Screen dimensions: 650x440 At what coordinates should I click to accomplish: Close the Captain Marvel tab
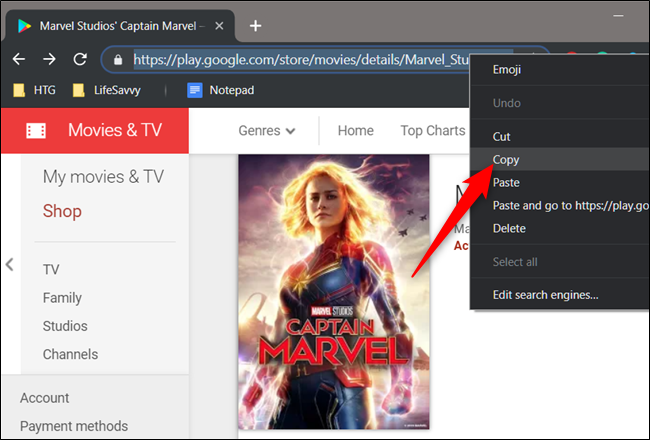[219, 26]
